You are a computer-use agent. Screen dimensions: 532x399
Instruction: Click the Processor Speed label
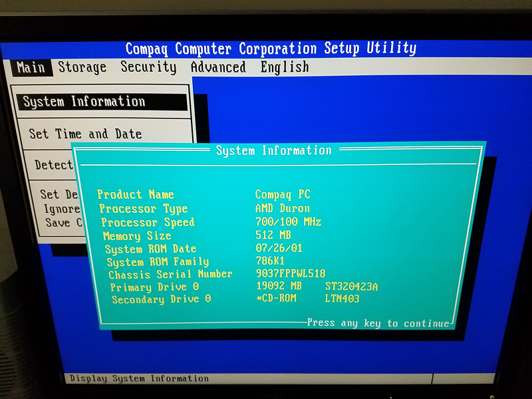pyautogui.click(x=148, y=223)
